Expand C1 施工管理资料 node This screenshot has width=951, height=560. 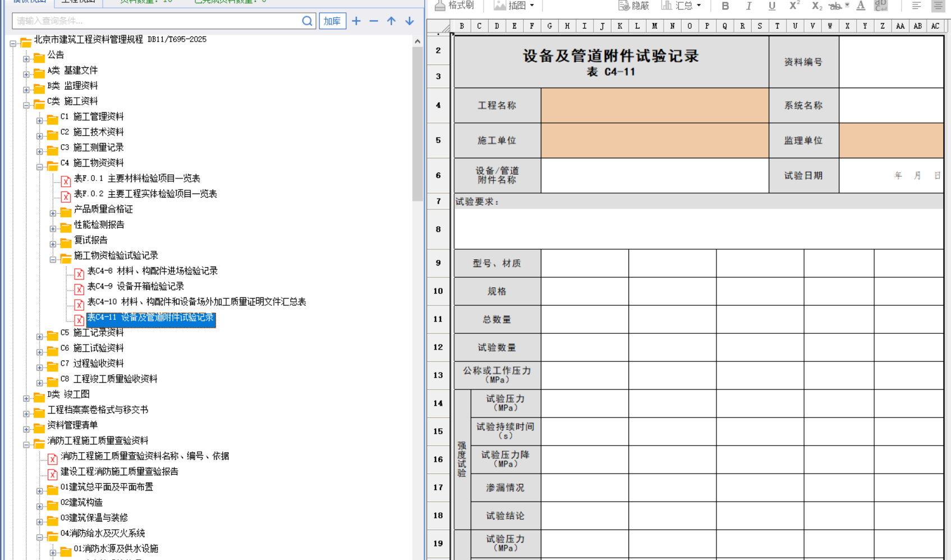coord(40,121)
